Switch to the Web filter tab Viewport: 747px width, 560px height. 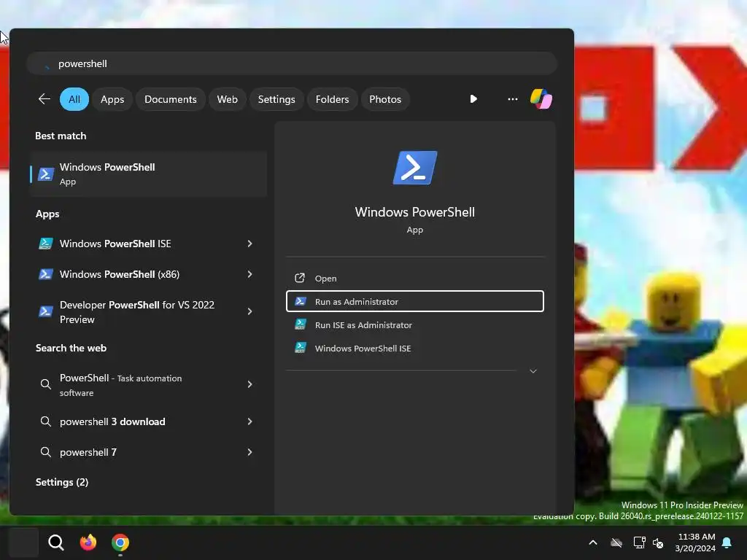tap(228, 99)
